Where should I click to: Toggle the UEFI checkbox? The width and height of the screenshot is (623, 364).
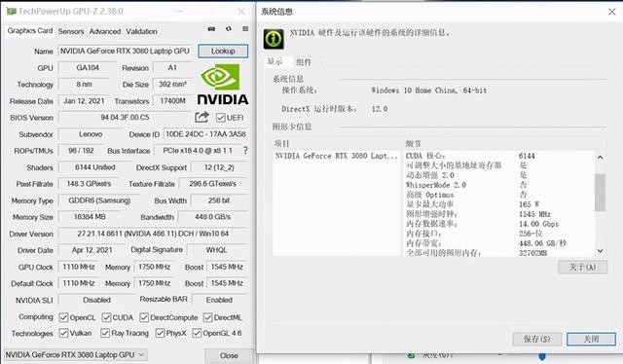221,118
